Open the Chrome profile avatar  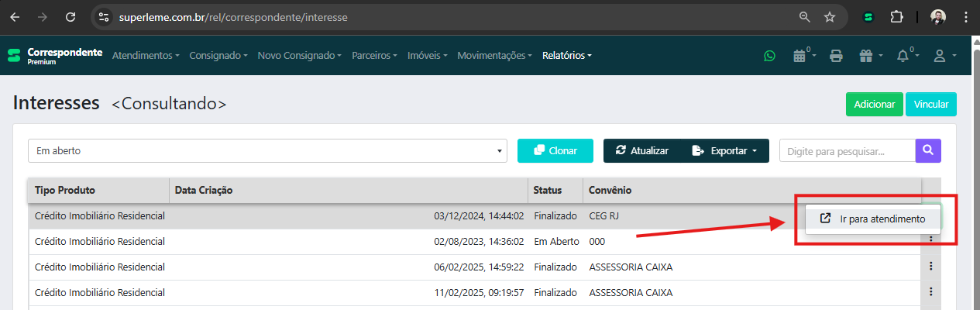[938, 16]
